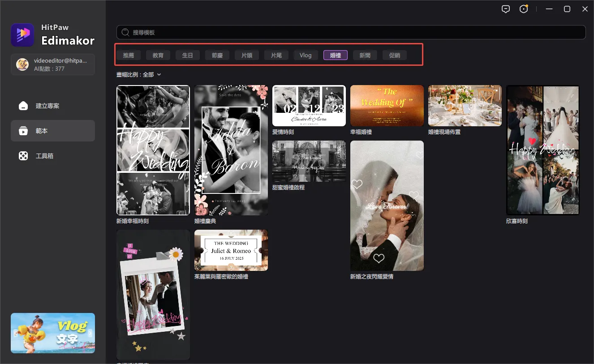
Task: Click the search magnifier icon
Action: 126,33
